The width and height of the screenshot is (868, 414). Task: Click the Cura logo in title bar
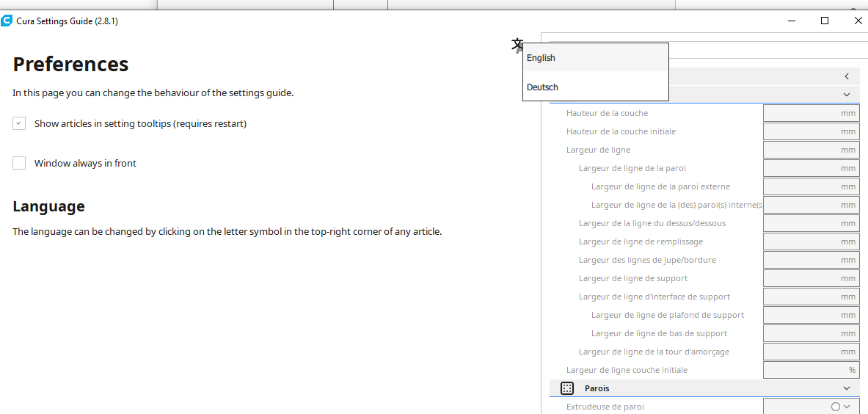7,21
